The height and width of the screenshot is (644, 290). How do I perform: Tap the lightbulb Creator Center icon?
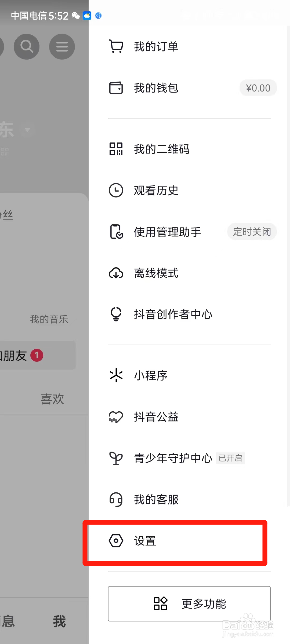click(x=116, y=314)
